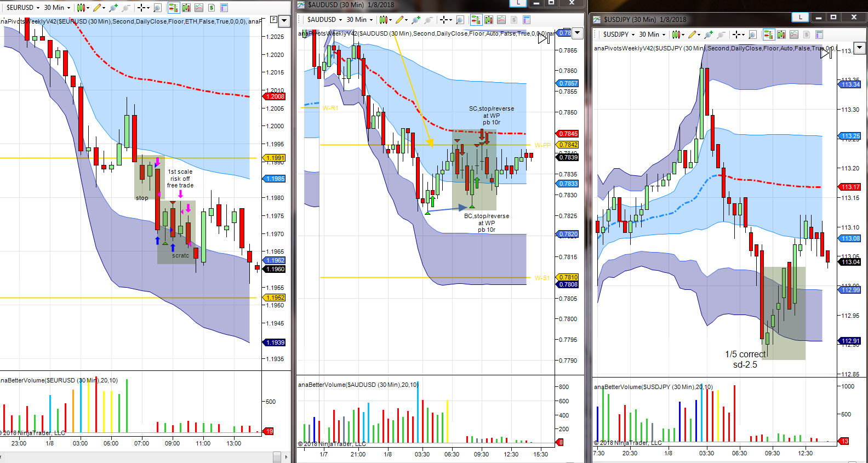This screenshot has width=868, height=463.
Task: Zoom in on the USDJPY chart
Action: click(x=709, y=35)
